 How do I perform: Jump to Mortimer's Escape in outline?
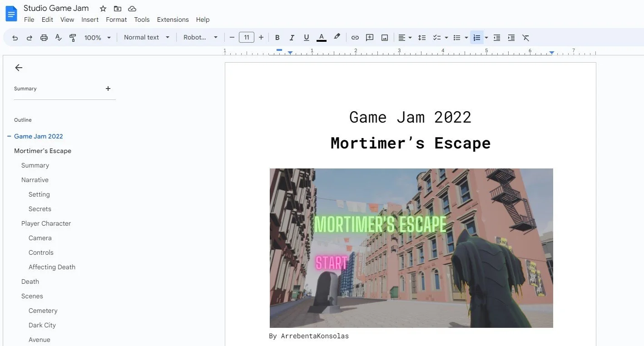tap(43, 151)
